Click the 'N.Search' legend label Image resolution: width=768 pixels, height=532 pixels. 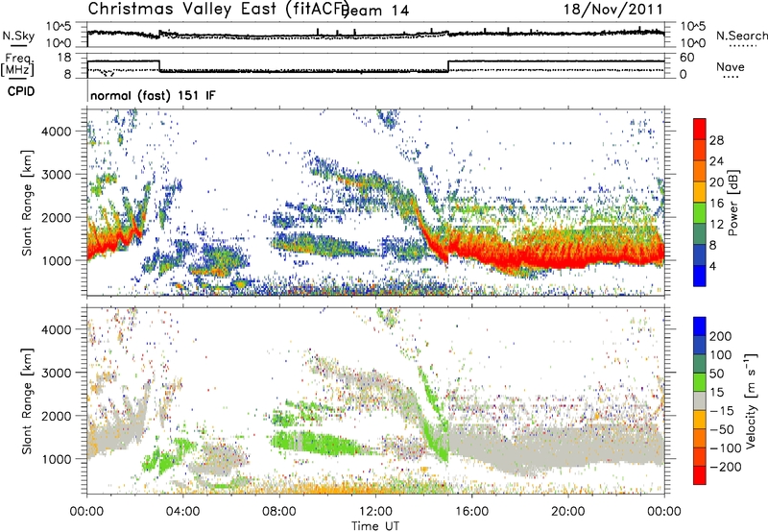pyautogui.click(x=741, y=36)
